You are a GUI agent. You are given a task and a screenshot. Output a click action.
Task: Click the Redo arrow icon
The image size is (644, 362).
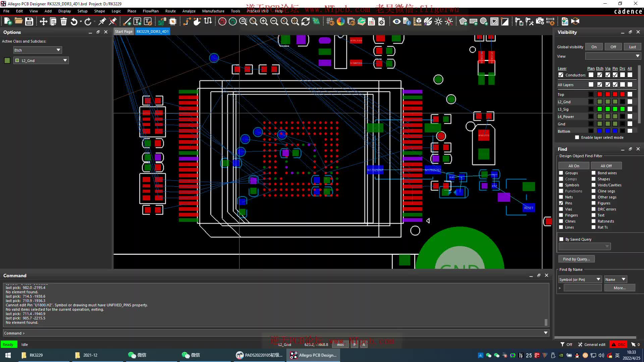tap(88, 21)
